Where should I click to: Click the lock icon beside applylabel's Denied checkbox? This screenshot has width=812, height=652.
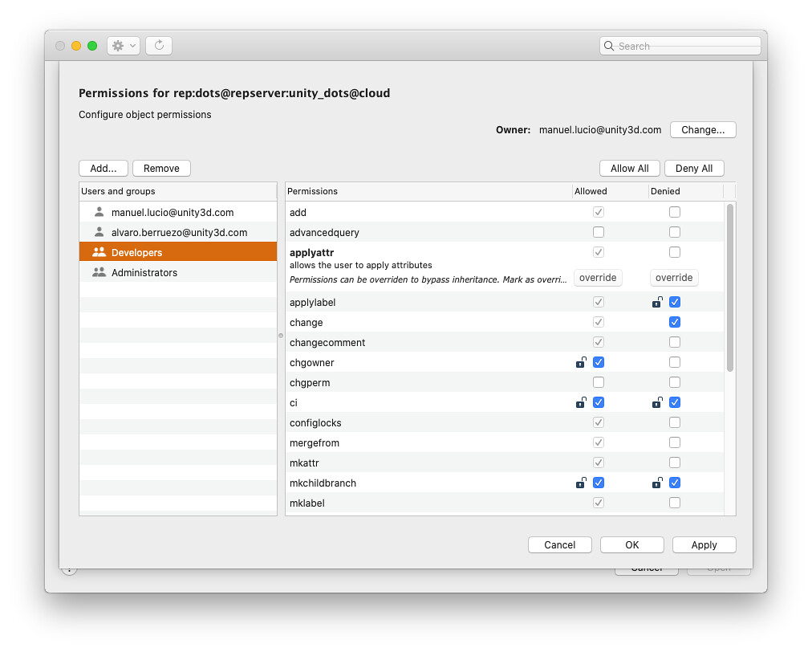[657, 302]
